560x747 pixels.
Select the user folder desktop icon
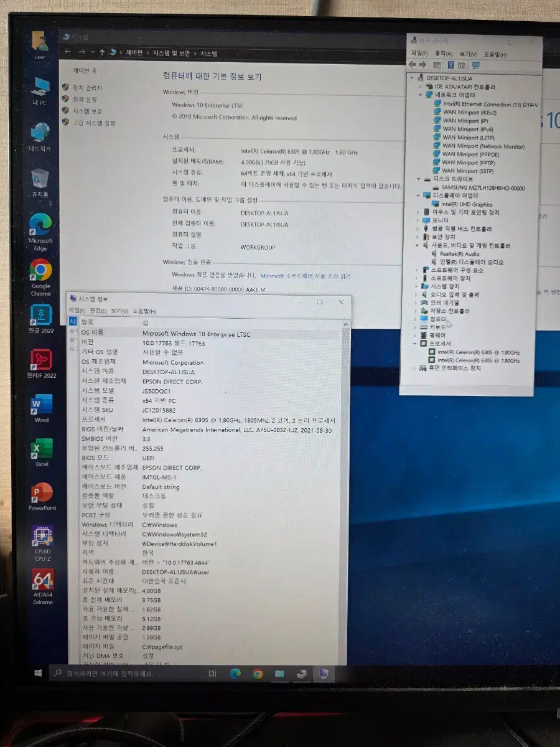click(39, 45)
